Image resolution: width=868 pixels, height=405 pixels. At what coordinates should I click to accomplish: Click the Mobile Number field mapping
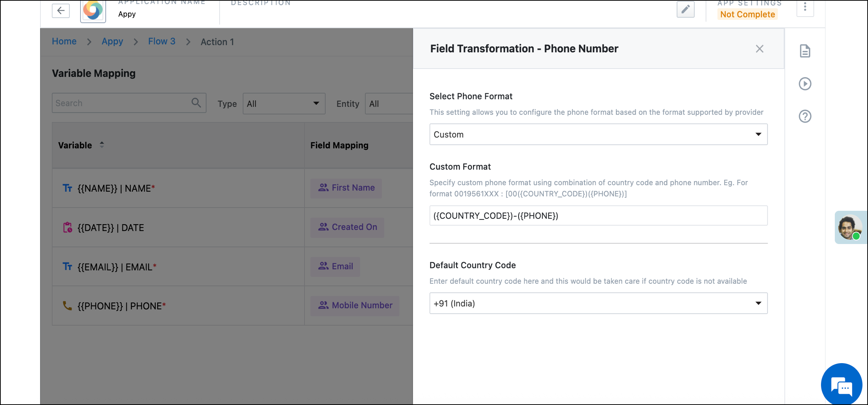[x=355, y=305]
